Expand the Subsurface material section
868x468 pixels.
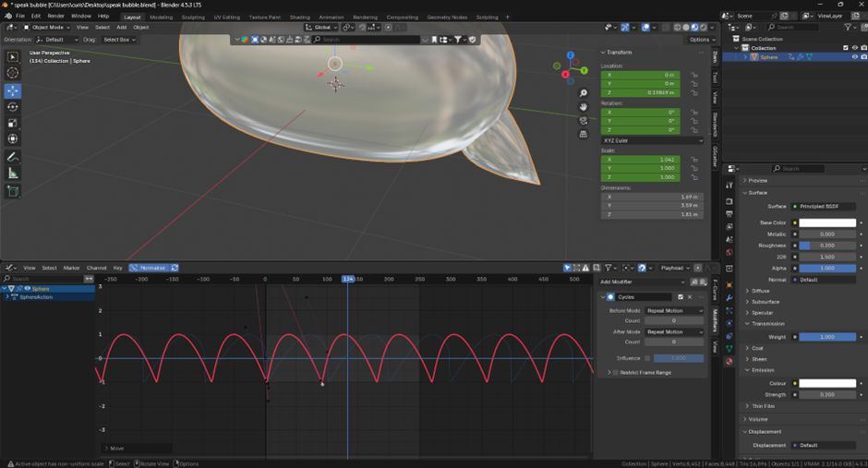point(766,301)
